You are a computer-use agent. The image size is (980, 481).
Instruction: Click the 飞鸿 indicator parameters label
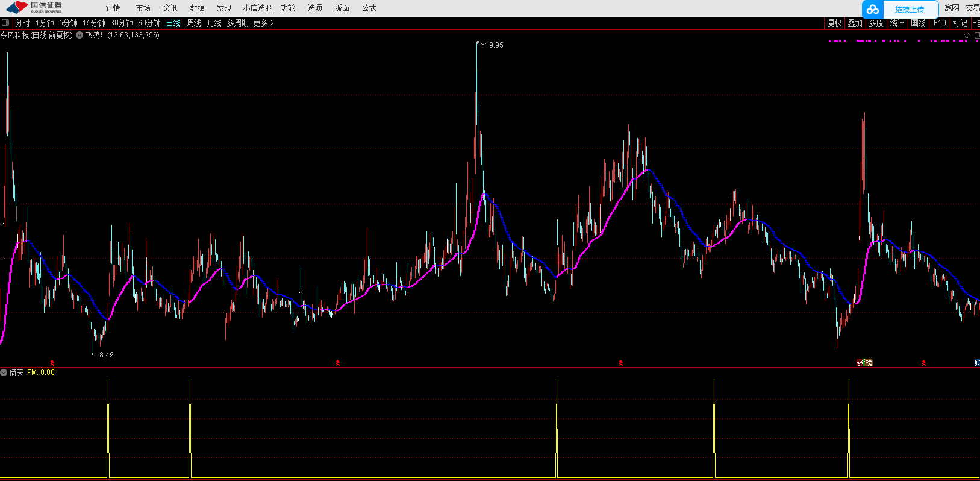(x=122, y=35)
